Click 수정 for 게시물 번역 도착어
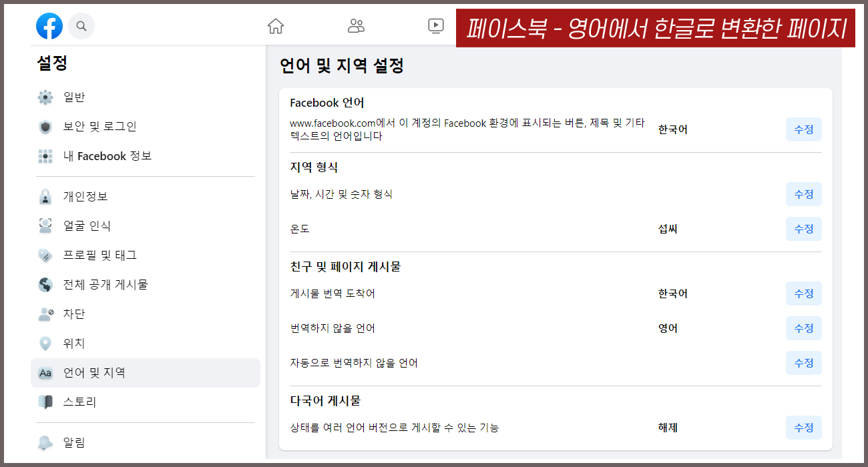Image resolution: width=868 pixels, height=467 pixels. [804, 294]
